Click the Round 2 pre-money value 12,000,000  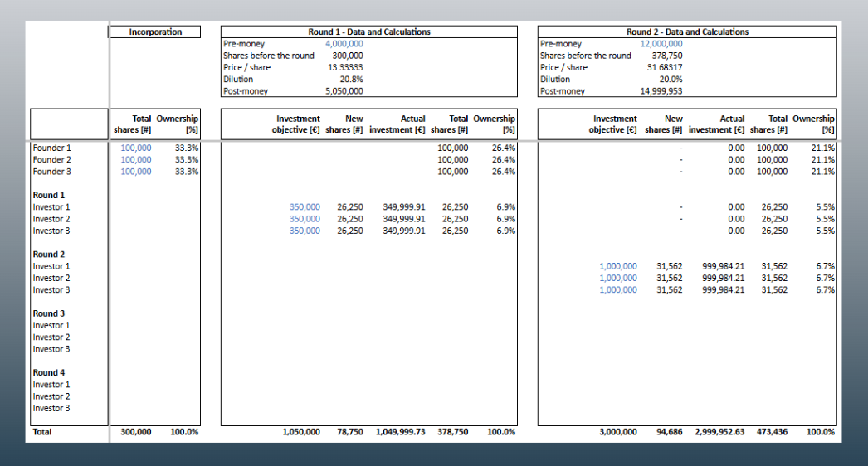661,43
